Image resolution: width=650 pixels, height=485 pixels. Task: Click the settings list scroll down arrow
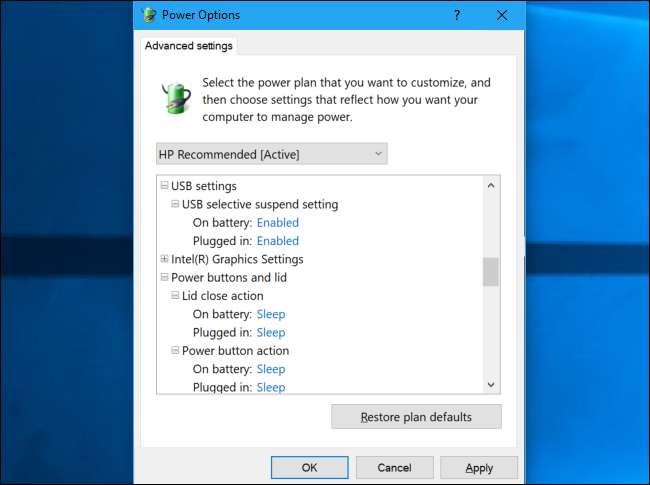(490, 384)
